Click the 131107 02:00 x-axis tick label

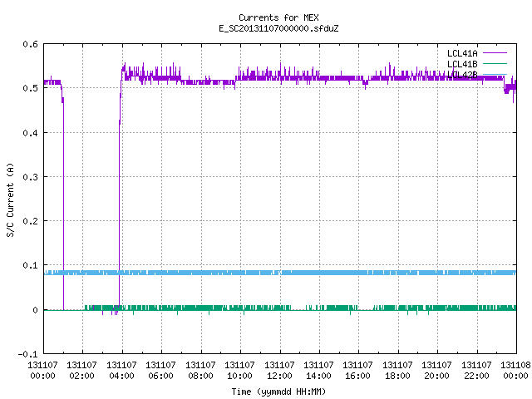[x=81, y=370]
